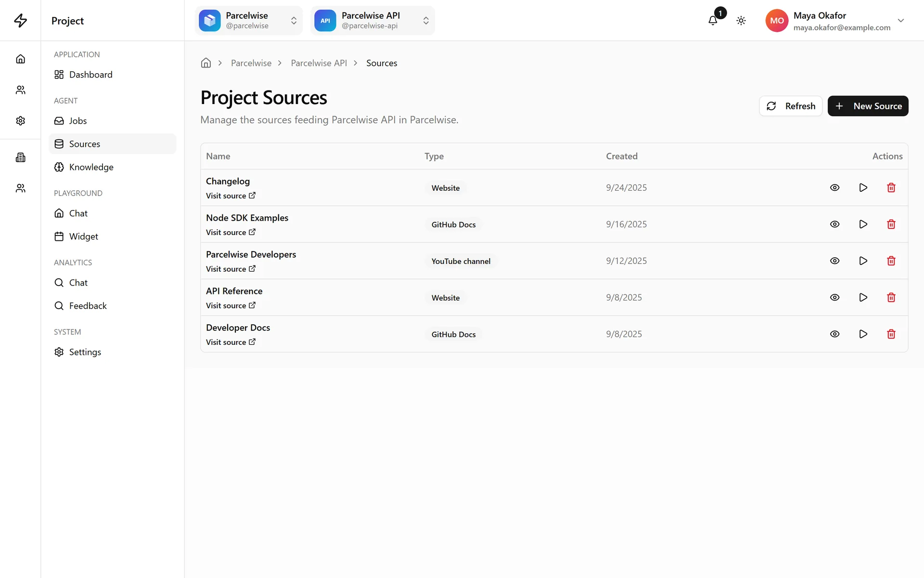
Task: Delete the Changelog source
Action: (891, 187)
